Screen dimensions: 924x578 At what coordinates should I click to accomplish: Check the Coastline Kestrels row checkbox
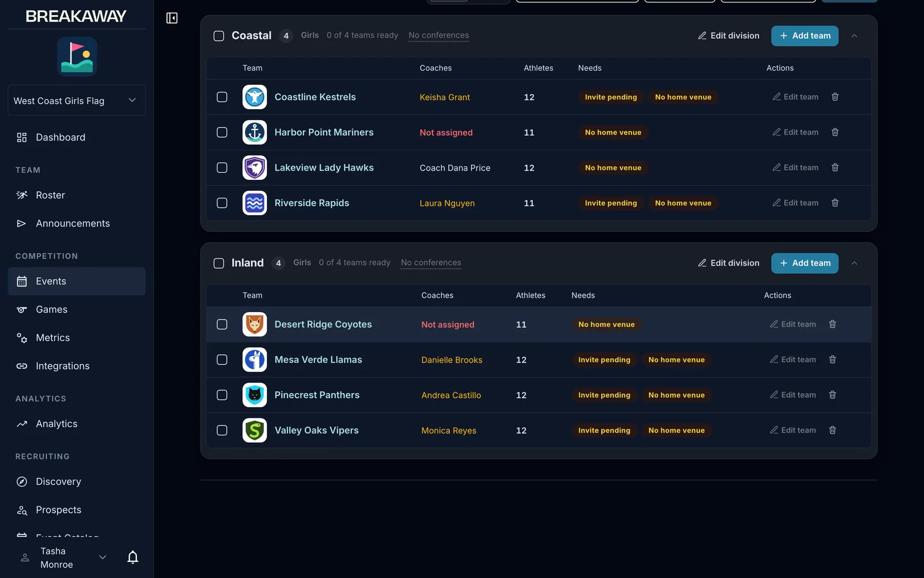click(222, 97)
